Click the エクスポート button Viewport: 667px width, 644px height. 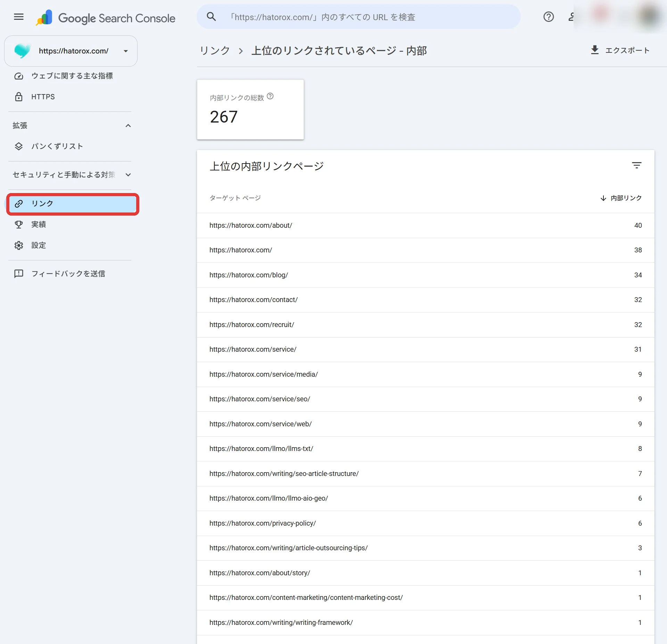point(620,50)
